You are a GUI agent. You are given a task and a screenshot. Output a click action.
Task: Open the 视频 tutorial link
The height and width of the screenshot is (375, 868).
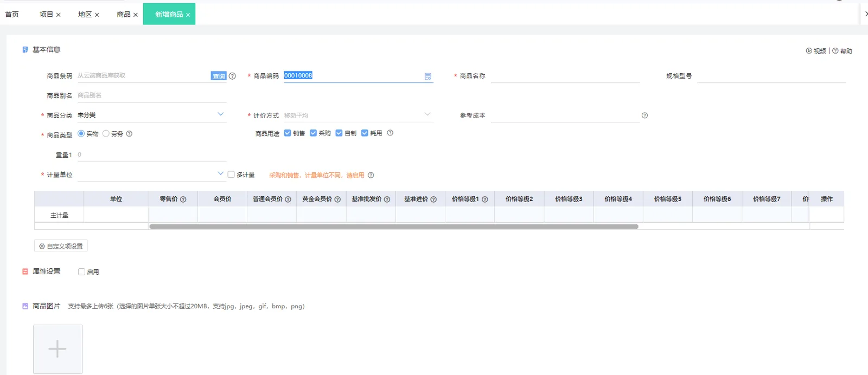coord(816,51)
